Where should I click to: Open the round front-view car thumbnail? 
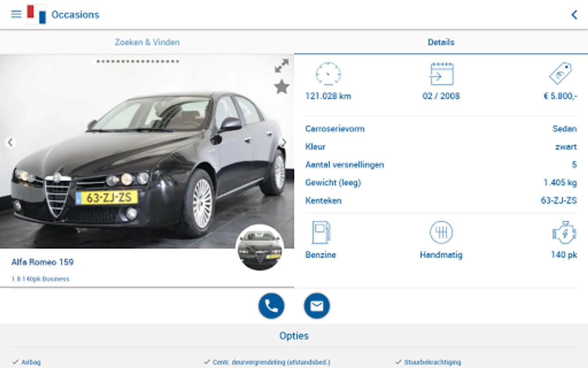pos(260,247)
